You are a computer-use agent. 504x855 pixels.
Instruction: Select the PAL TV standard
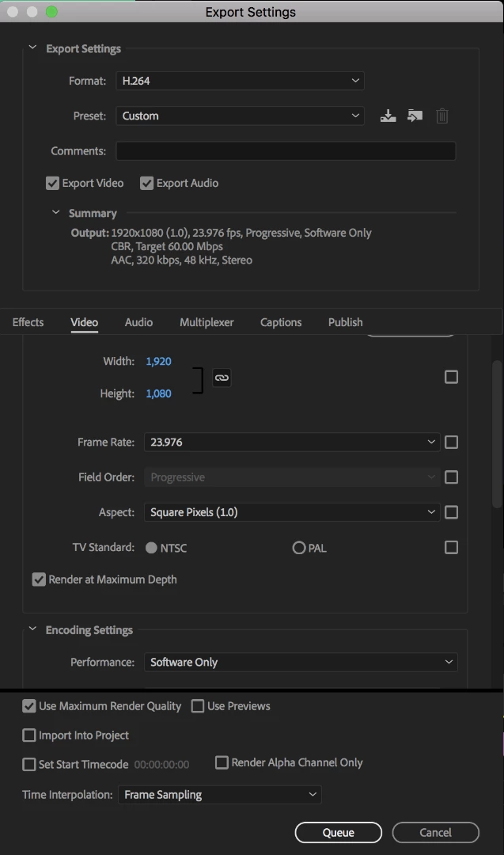(x=299, y=548)
